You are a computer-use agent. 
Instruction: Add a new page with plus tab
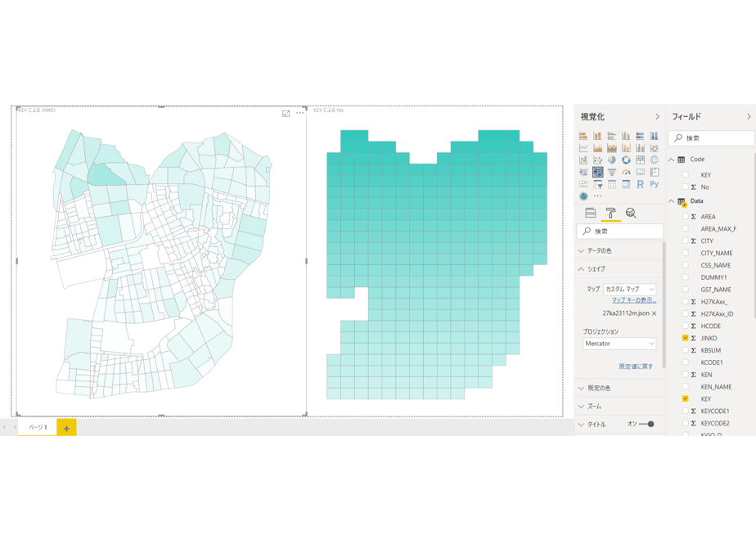pyautogui.click(x=66, y=428)
